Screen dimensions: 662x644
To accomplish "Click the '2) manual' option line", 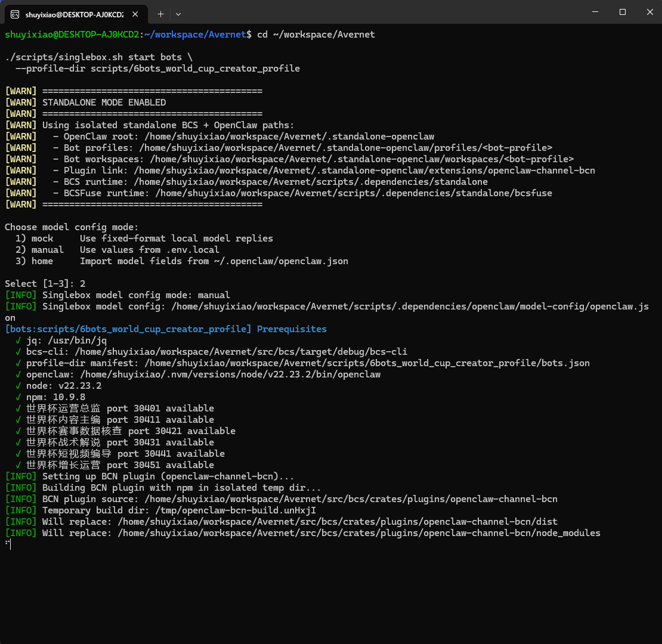I will click(117, 250).
